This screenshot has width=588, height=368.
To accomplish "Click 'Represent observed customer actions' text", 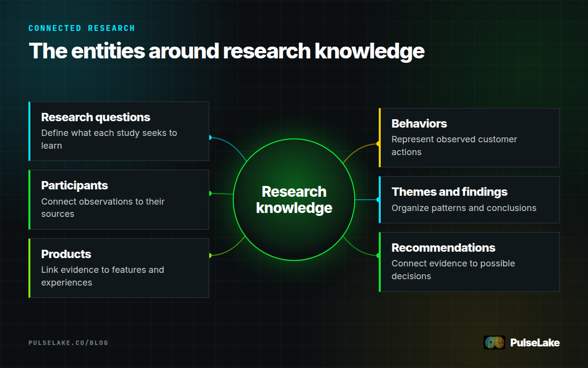I will point(454,146).
